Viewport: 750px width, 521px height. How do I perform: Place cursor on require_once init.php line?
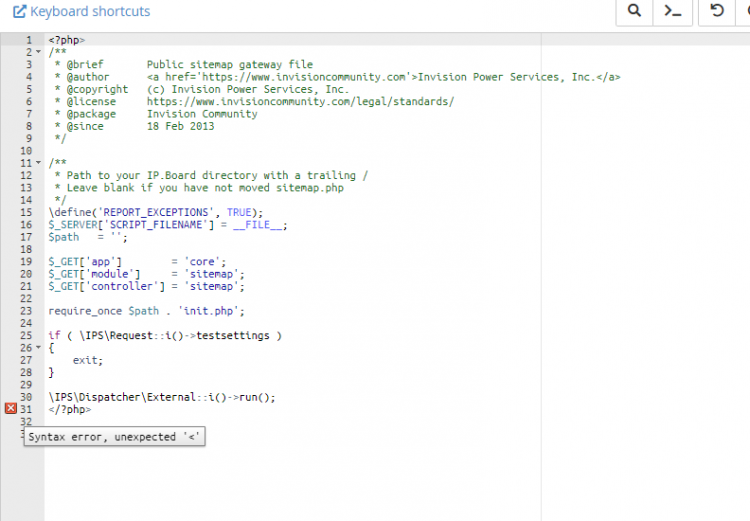click(x=146, y=311)
